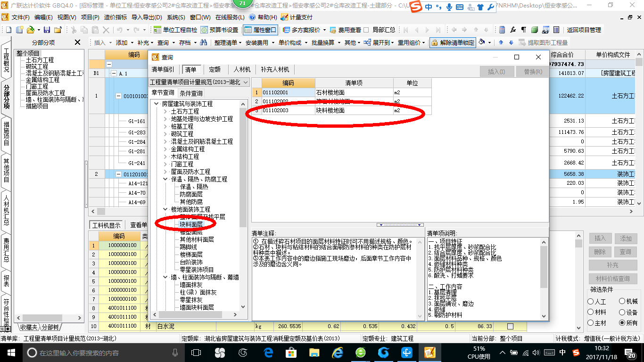
Task: Open Microsoft Edge from taskbar
Action: (x=269, y=352)
